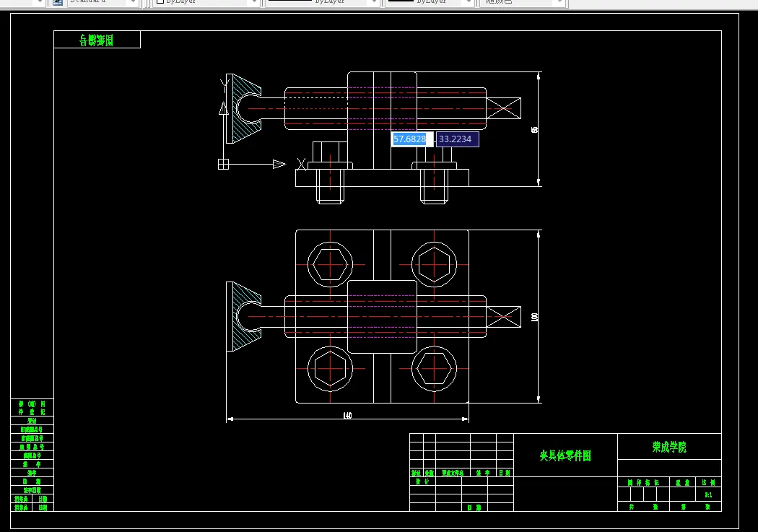Click the dynamic input field showing 57.6828

pos(412,139)
